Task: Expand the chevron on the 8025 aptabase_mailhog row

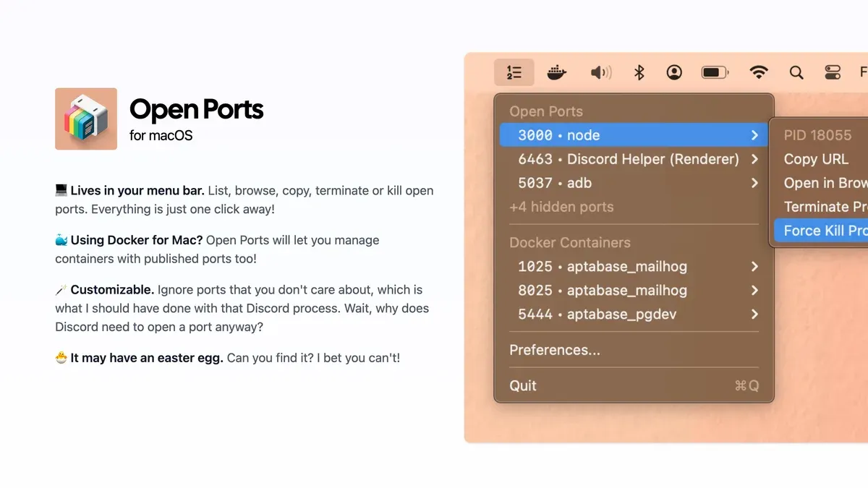Action: [754, 290]
